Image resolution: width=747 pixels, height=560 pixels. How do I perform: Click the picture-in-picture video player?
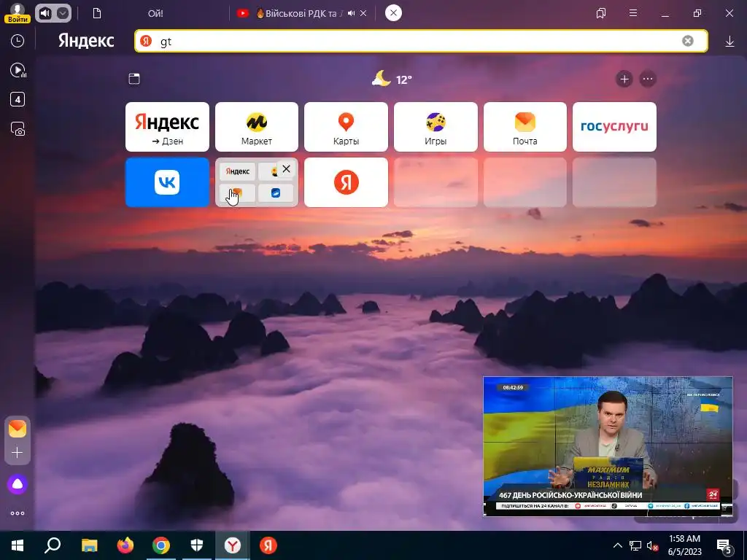point(608,446)
